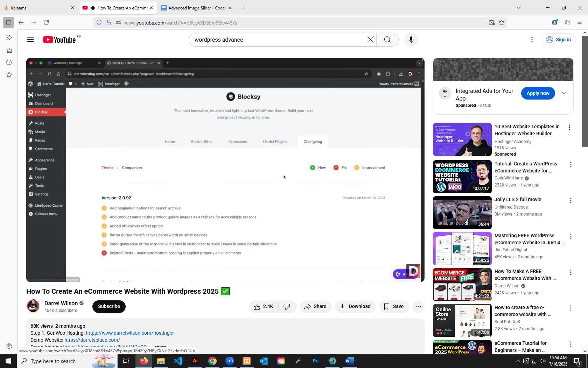Open more actions menu beside Save
The image size is (588, 368).
click(x=418, y=307)
